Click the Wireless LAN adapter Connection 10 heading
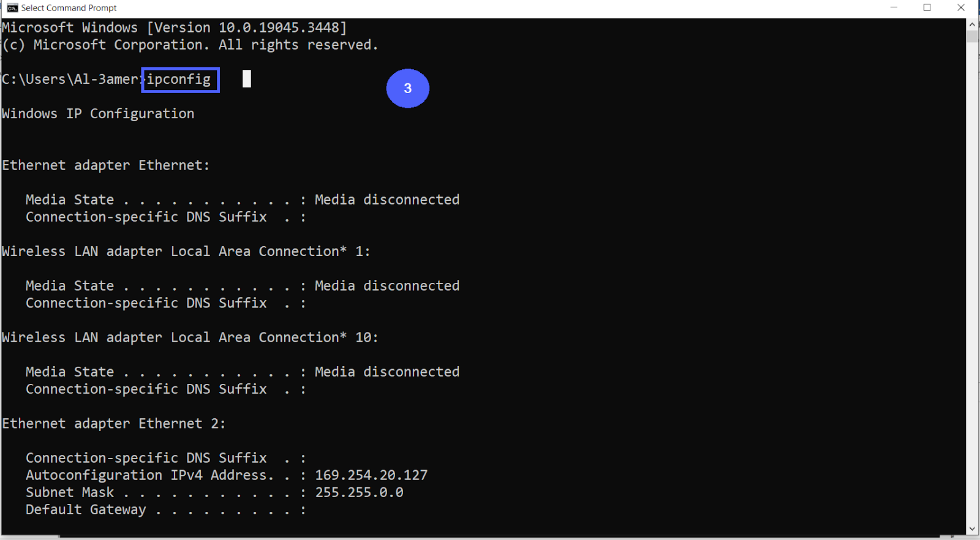This screenshot has height=540, width=980. click(189, 337)
